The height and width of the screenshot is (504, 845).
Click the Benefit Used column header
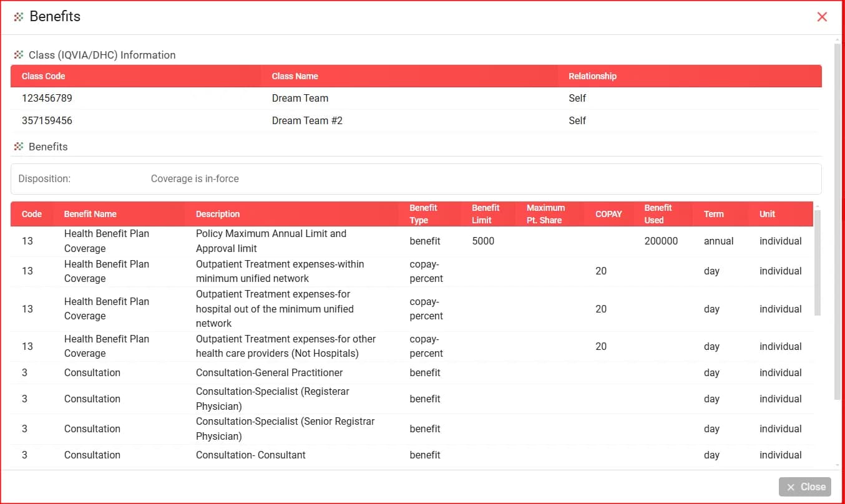point(658,214)
